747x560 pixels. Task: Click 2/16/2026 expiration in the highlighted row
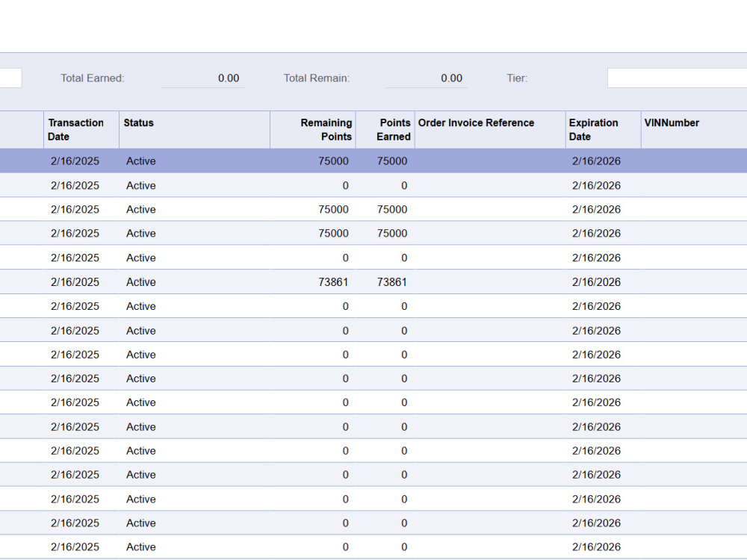[596, 161]
